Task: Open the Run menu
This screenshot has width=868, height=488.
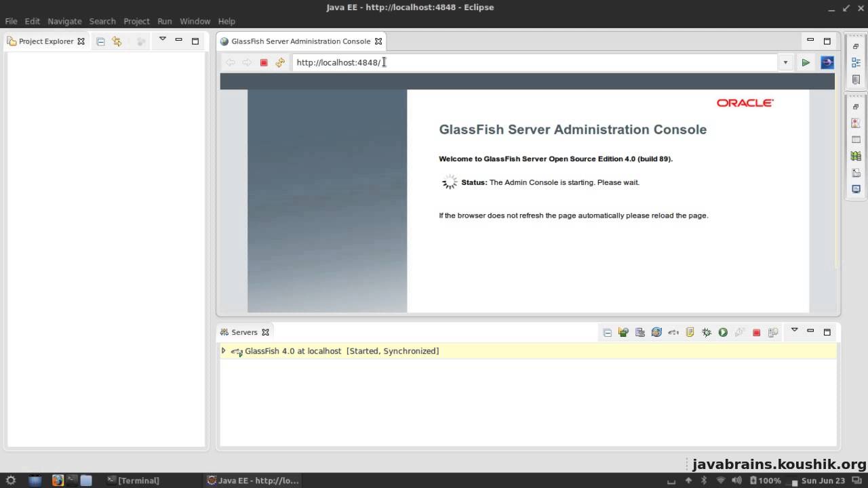Action: [x=165, y=21]
